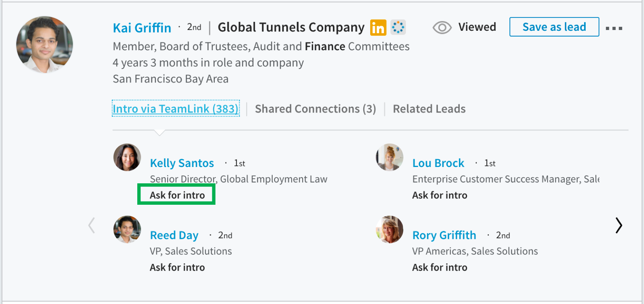Viewport: 644px width, 304px height.
Task: Open Reed Day profile link
Action: click(174, 235)
